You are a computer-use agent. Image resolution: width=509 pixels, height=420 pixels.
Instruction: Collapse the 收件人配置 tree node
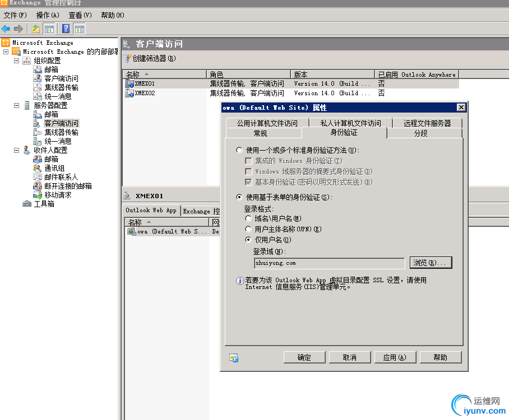click(x=17, y=150)
